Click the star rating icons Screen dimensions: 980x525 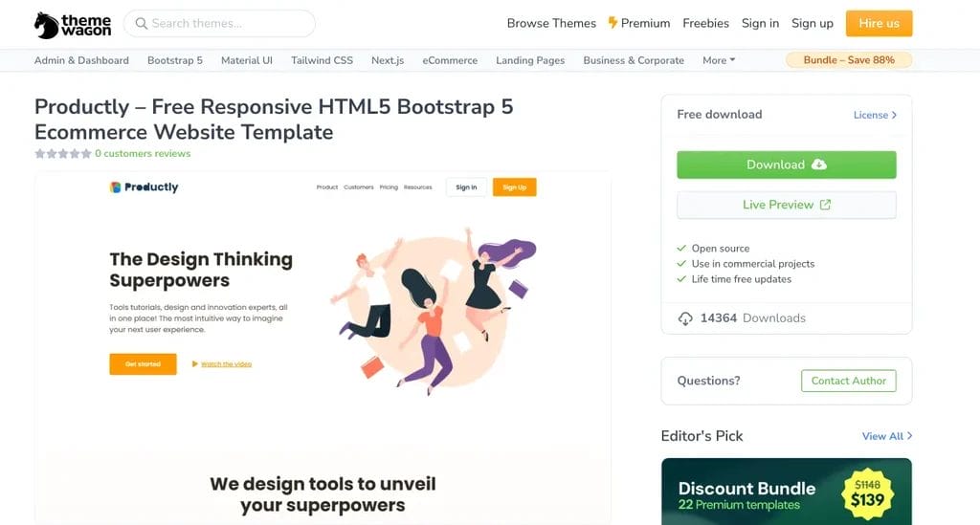pyautogui.click(x=63, y=154)
